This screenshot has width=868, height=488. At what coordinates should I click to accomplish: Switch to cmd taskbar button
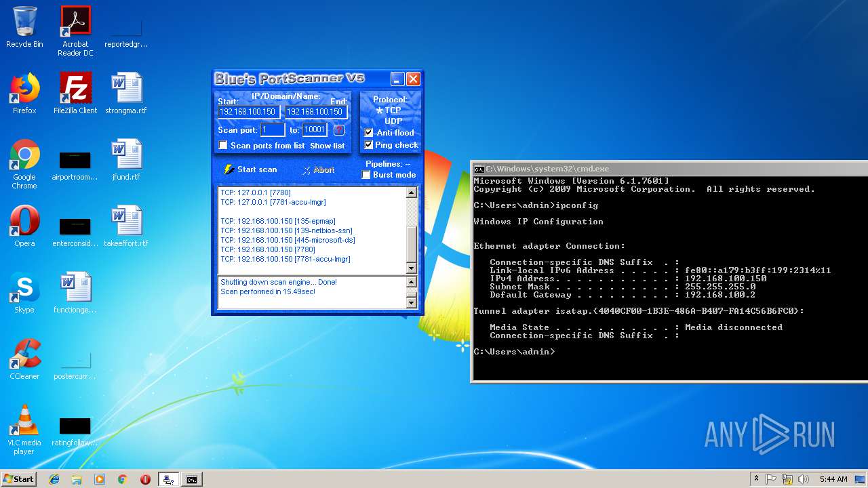point(192,479)
